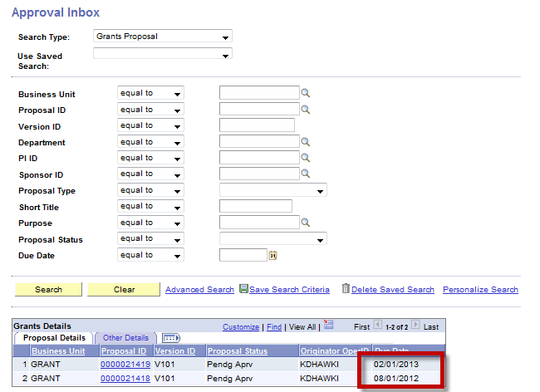Click Delete Saved Search link
540x392 pixels.
393,290
